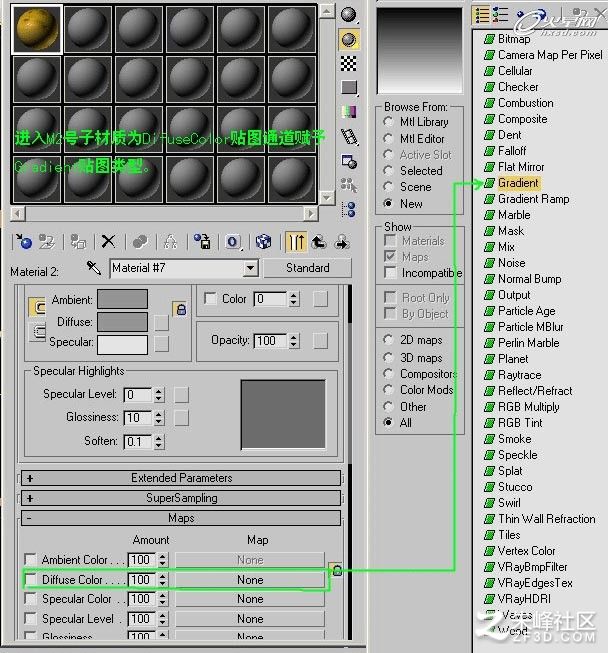Image resolution: width=608 pixels, height=653 pixels.
Task: Click Go Forward to Sibling icon
Action: click(342, 242)
